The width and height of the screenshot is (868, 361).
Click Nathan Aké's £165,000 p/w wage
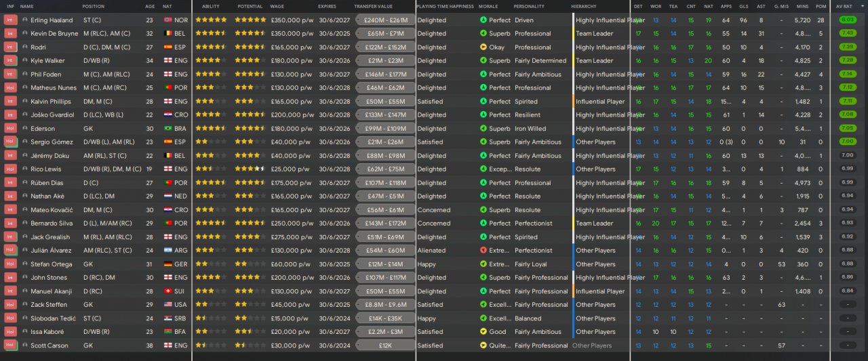coord(292,196)
